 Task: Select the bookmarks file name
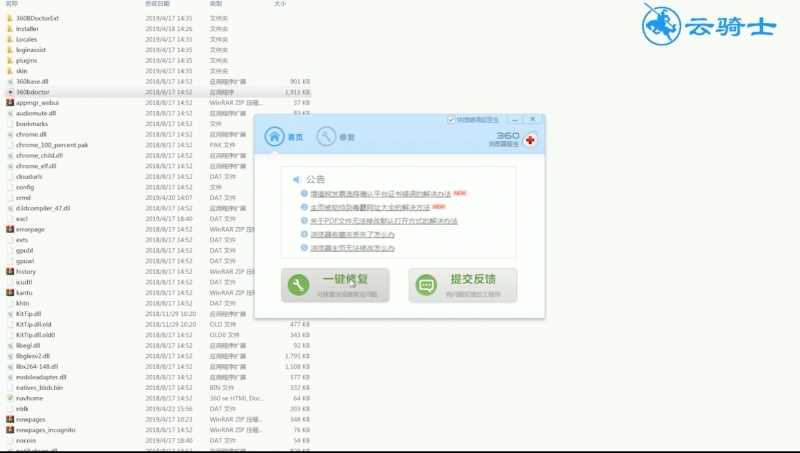tap(32, 124)
